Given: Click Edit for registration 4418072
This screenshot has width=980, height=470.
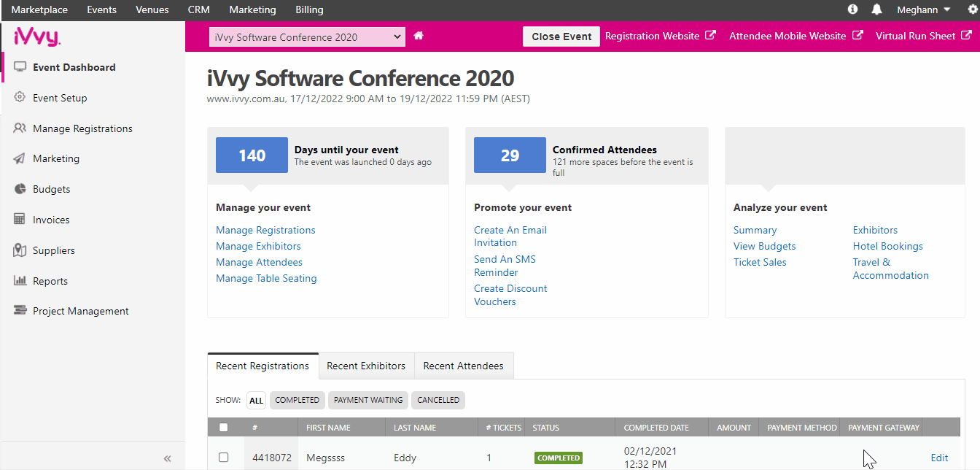Looking at the screenshot, I should [939, 458].
